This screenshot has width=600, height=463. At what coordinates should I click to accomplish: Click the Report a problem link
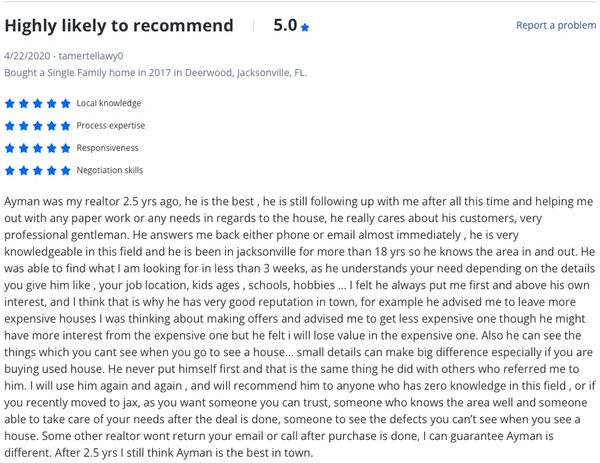(x=555, y=25)
